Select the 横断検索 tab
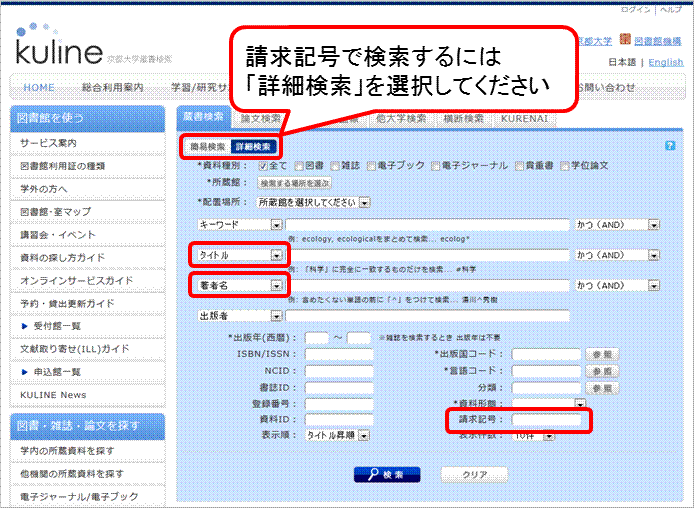The image size is (694, 508). pyautogui.click(x=463, y=119)
